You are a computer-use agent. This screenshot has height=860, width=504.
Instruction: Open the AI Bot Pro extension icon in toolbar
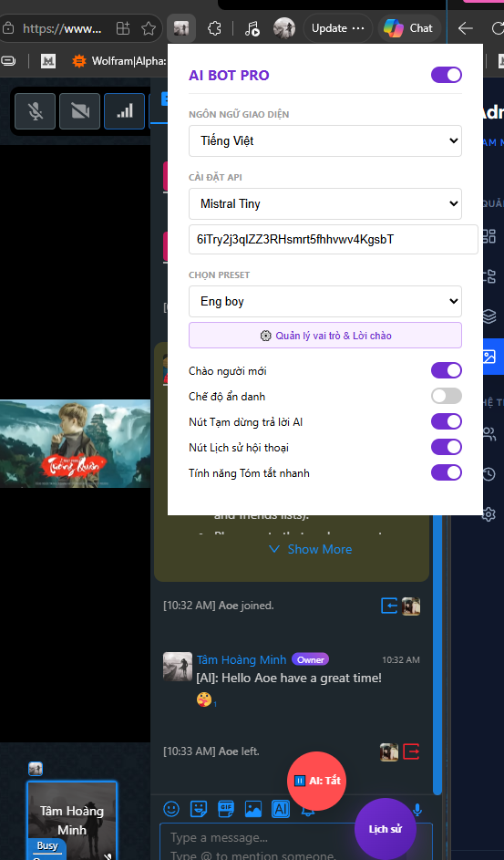pos(181,28)
